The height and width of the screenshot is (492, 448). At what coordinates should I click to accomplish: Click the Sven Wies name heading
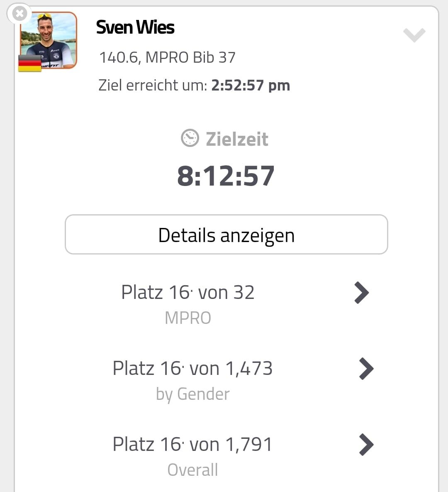pos(135,27)
